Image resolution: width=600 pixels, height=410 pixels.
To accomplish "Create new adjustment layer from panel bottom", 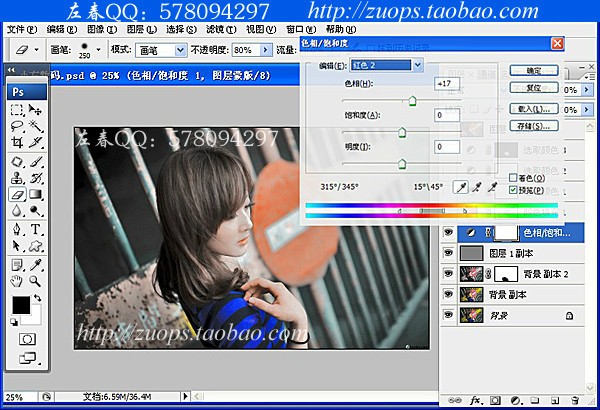I will click(516, 400).
